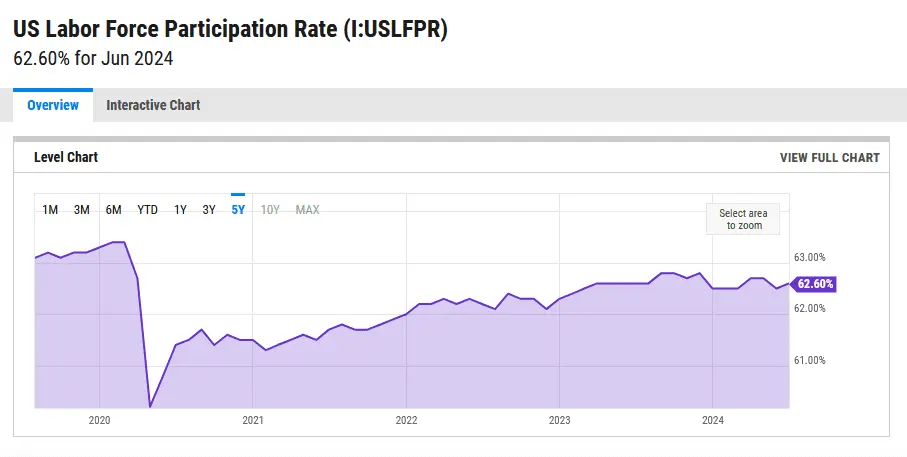The width and height of the screenshot is (907, 457).
Task: Click the MAX range option
Action: 307,210
